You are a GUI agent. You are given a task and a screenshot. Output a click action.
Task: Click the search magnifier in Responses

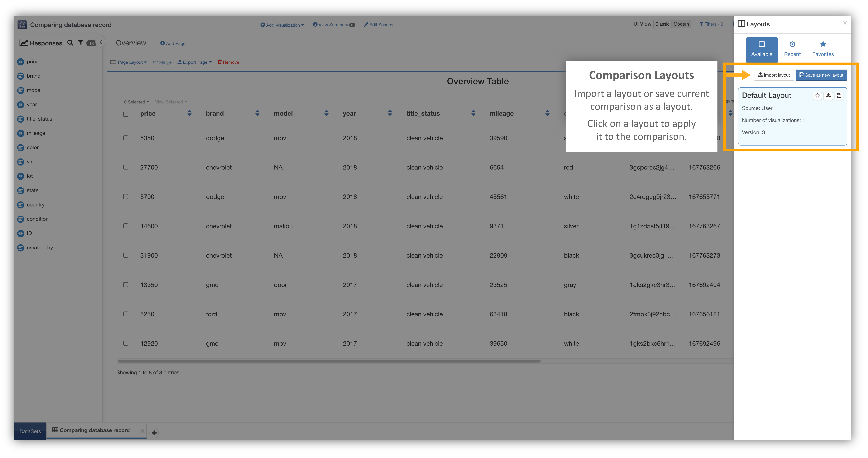(70, 43)
